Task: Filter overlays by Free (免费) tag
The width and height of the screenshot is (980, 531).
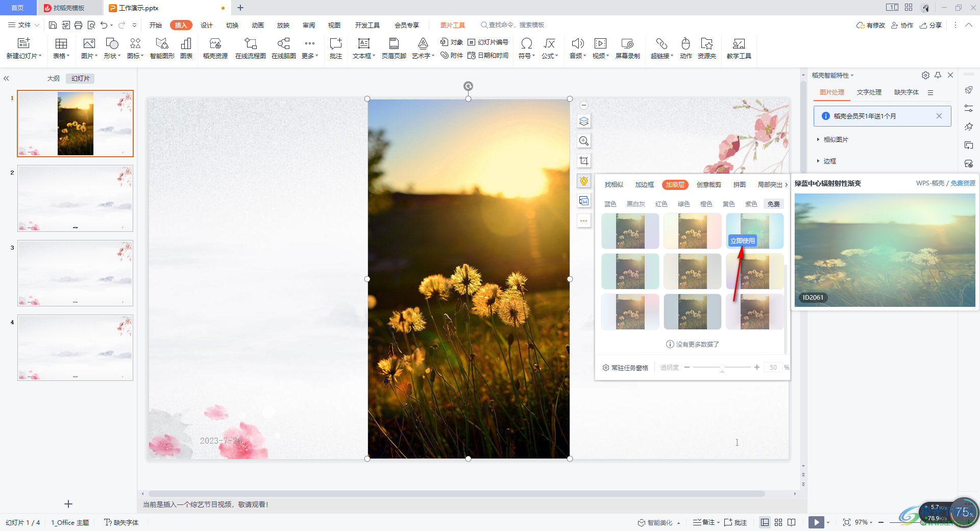Action: pyautogui.click(x=774, y=204)
